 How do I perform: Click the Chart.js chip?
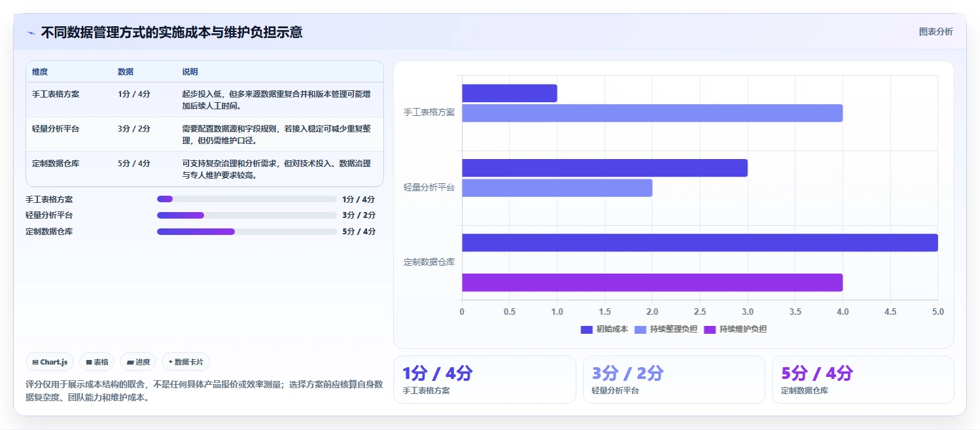(x=50, y=362)
